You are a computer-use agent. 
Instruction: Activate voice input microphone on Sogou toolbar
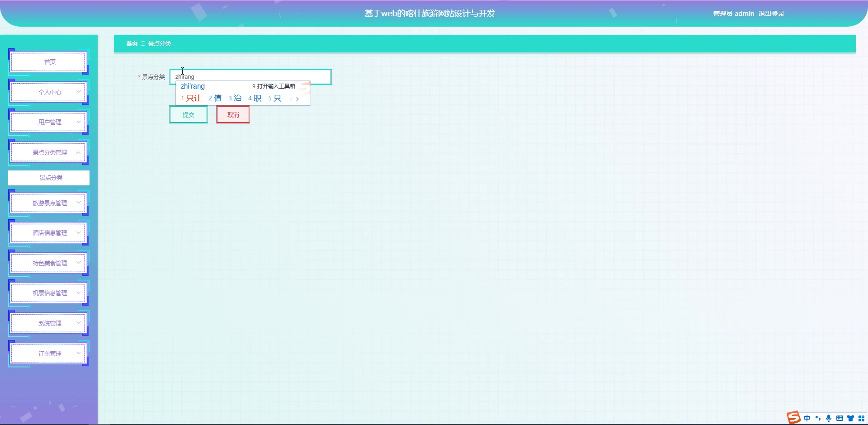829,418
